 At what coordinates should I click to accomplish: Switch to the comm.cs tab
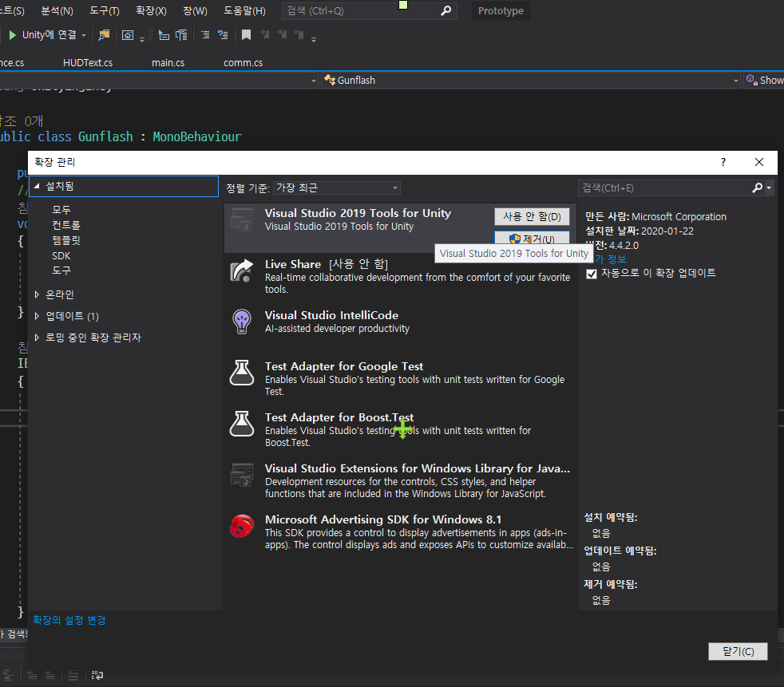(243, 62)
